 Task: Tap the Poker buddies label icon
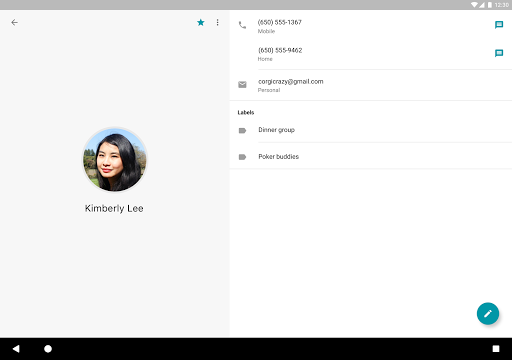pyautogui.click(x=242, y=157)
